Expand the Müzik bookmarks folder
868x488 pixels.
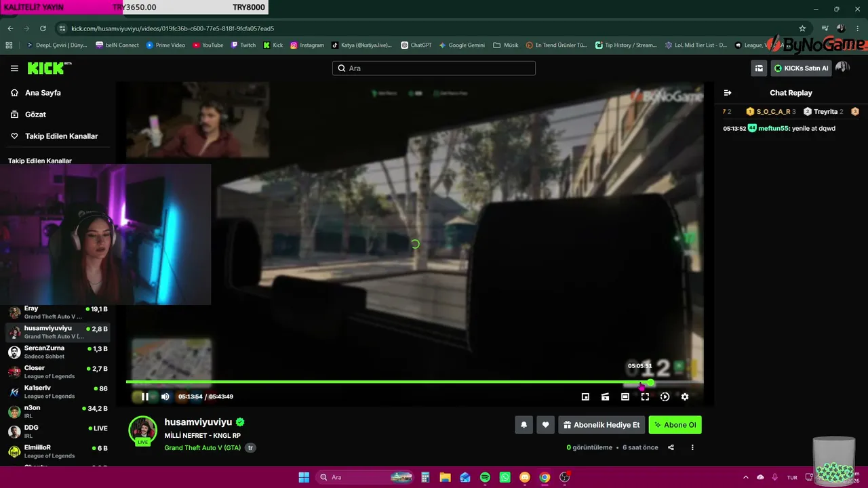point(506,45)
